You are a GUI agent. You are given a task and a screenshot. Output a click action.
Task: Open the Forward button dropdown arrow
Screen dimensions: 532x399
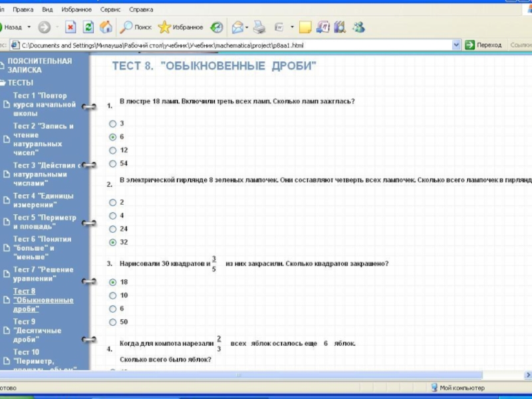tap(57, 27)
